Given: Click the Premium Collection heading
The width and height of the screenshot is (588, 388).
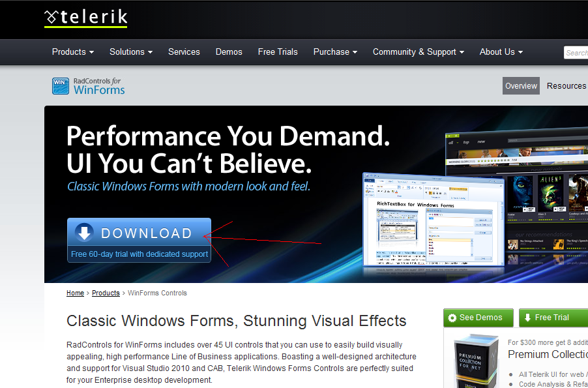Looking at the screenshot, I should [x=548, y=355].
